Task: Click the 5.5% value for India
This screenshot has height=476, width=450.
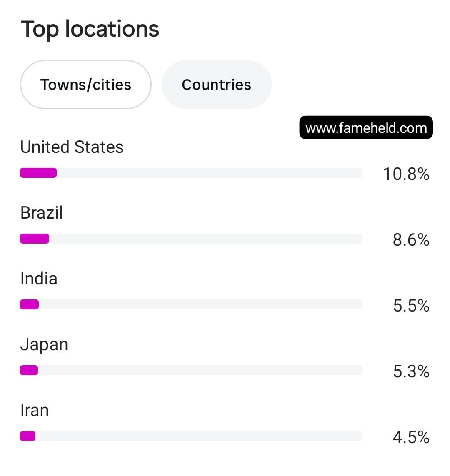Action: (411, 306)
